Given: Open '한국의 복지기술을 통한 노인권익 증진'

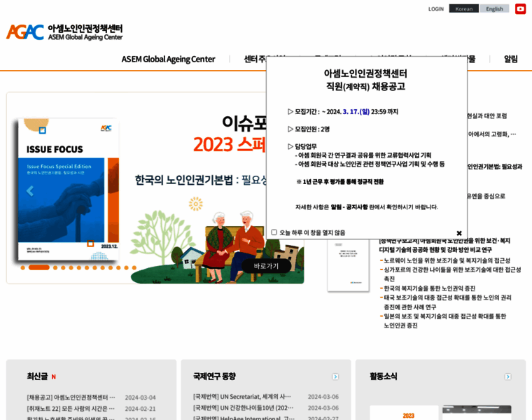Looking at the screenshot, I should click(x=429, y=288).
